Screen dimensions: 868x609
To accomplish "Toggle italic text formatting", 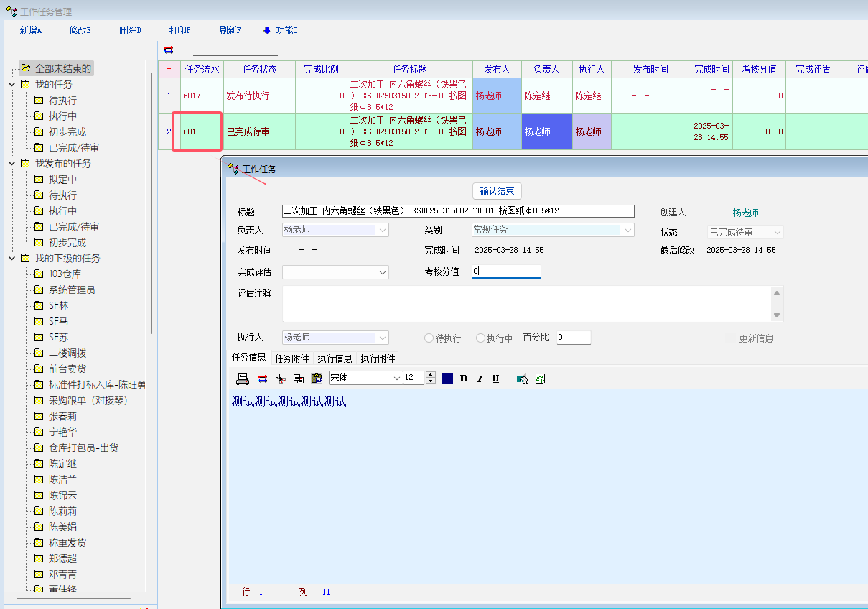I will 480,378.
